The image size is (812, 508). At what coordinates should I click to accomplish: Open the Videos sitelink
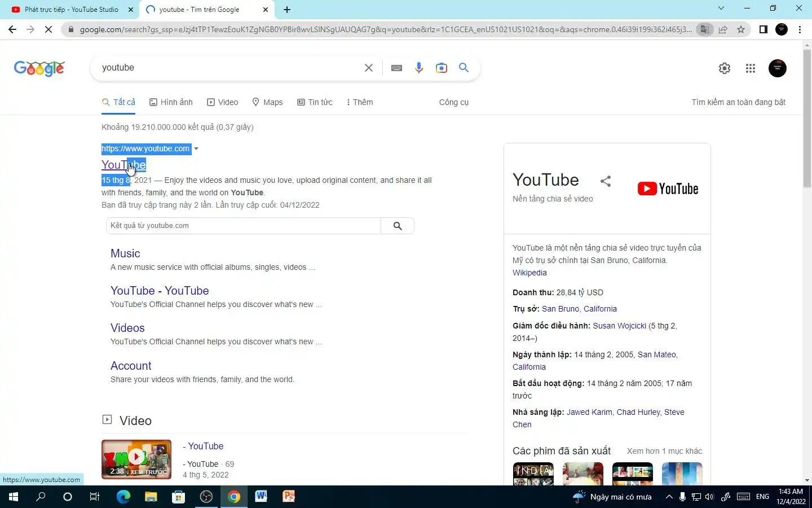point(127,328)
